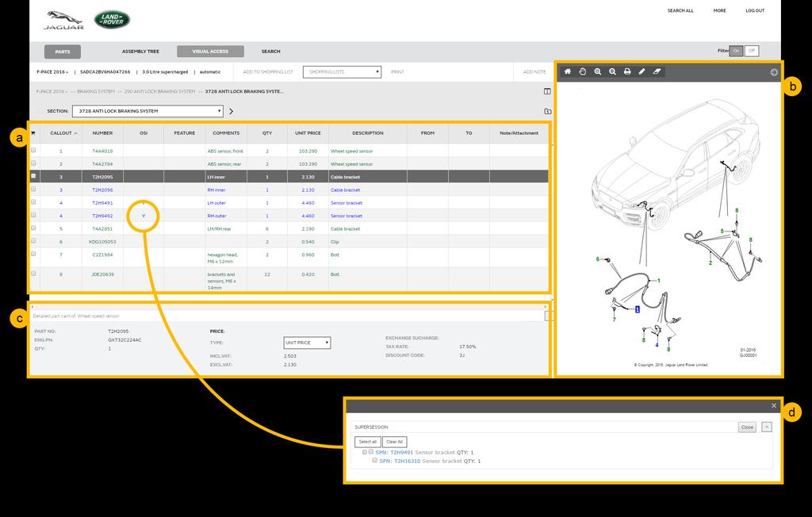Toggle the split view layout icon
The height and width of the screenshot is (517, 812).
point(547,91)
